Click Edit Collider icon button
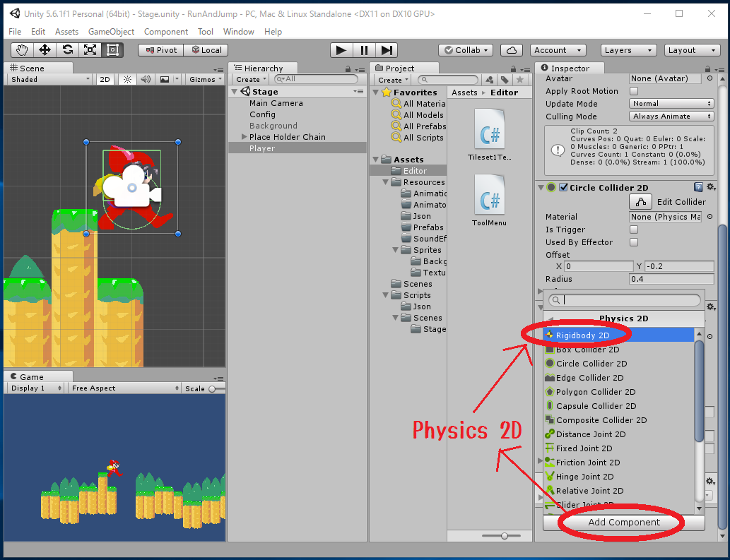730x560 pixels. tap(641, 201)
